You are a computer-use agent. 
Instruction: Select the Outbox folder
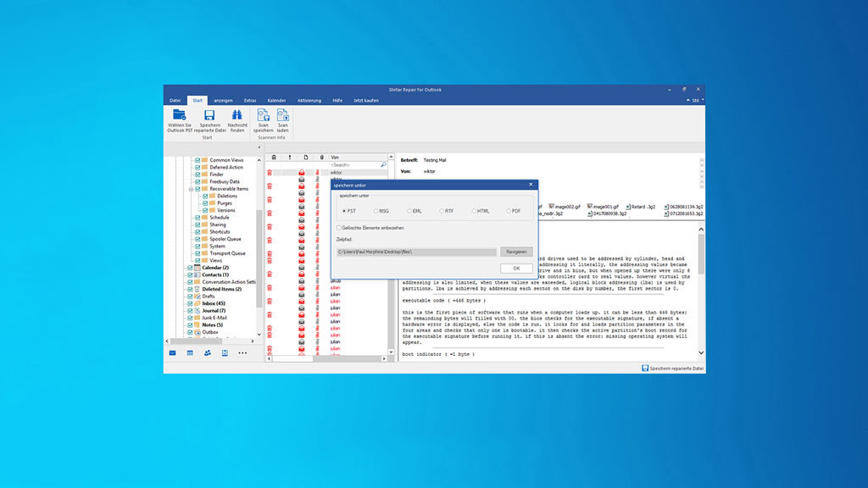(210, 332)
